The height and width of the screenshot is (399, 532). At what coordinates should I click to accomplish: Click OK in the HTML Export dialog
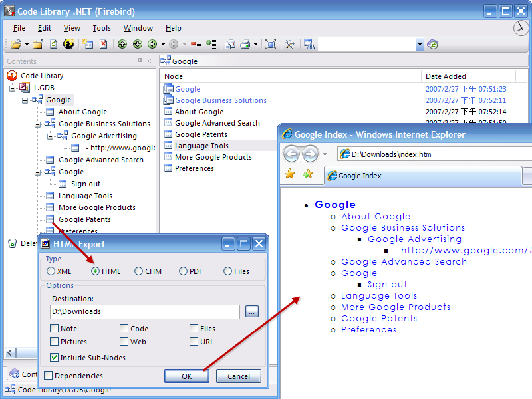pyautogui.click(x=187, y=376)
